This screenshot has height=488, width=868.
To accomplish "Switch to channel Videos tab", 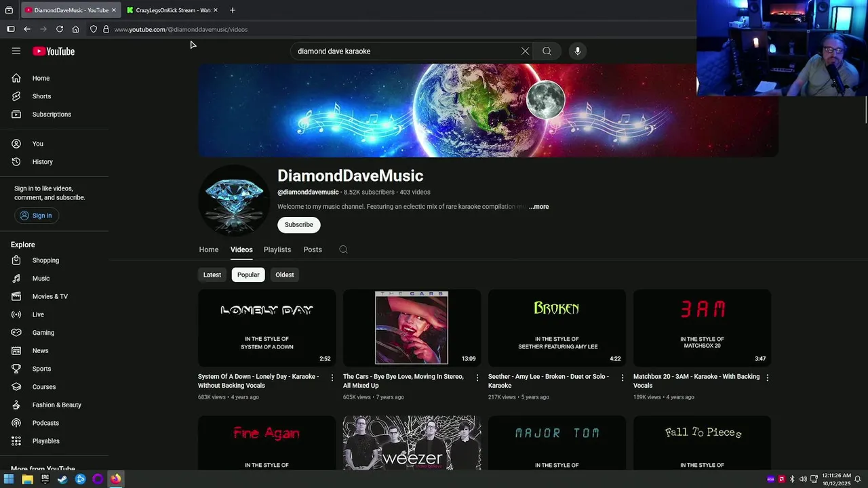I will [241, 249].
